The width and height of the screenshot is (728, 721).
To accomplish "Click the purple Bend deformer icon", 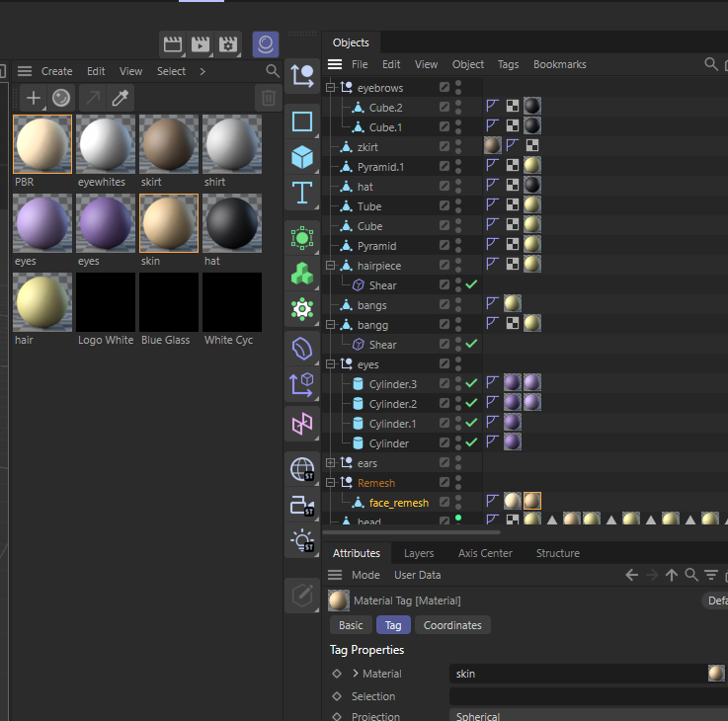I will click(302, 349).
